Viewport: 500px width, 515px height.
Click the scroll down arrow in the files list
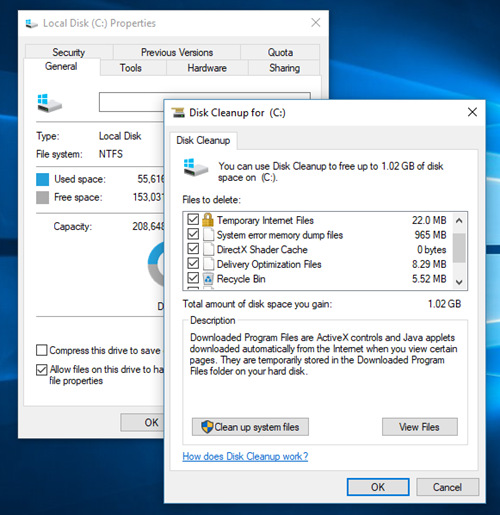[x=459, y=282]
